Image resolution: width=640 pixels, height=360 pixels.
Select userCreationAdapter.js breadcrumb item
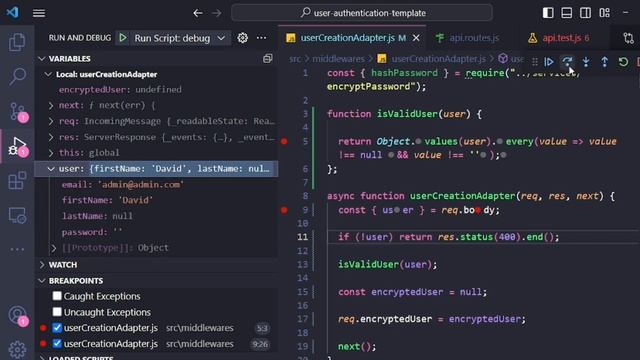tap(438, 59)
